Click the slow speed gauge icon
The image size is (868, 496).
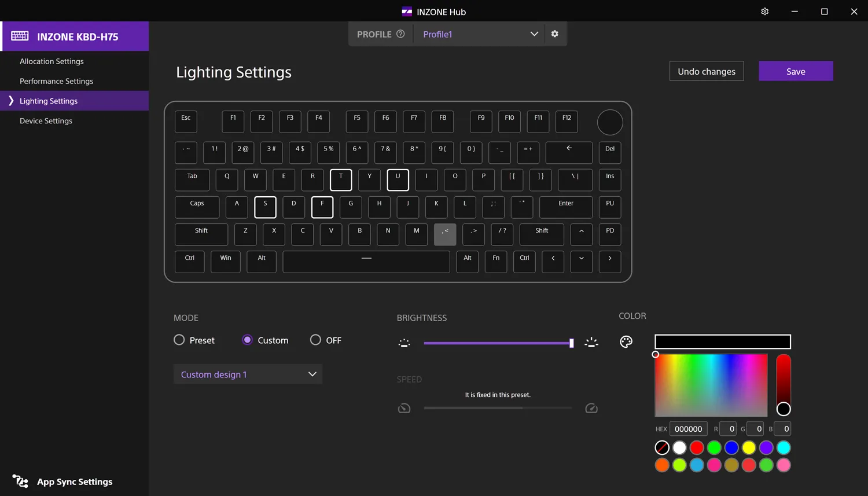coord(404,408)
